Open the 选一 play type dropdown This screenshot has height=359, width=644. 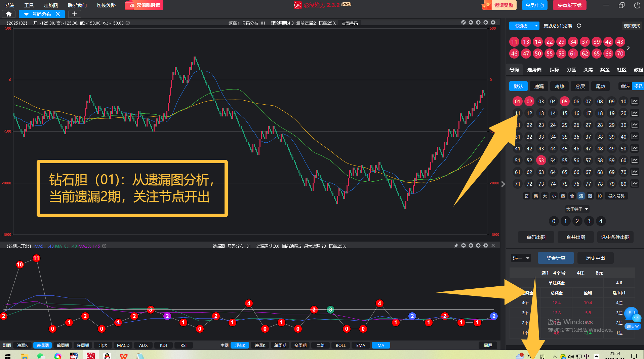point(521,258)
